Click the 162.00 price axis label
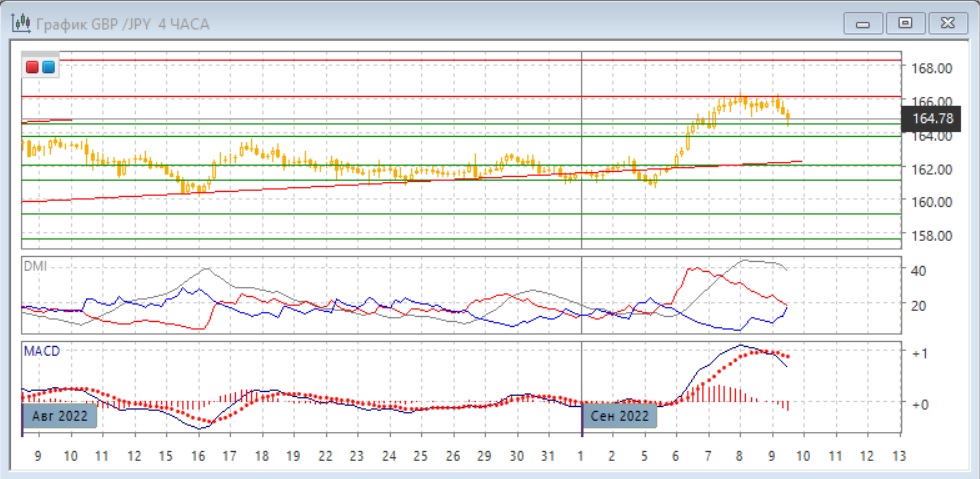Viewport: 980px width, 479px height. point(929,169)
